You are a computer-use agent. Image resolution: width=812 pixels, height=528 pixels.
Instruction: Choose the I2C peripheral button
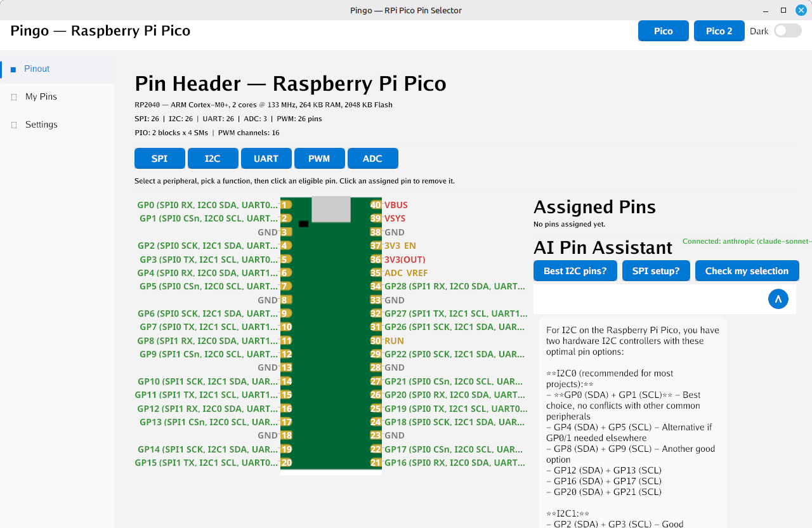coord(213,159)
